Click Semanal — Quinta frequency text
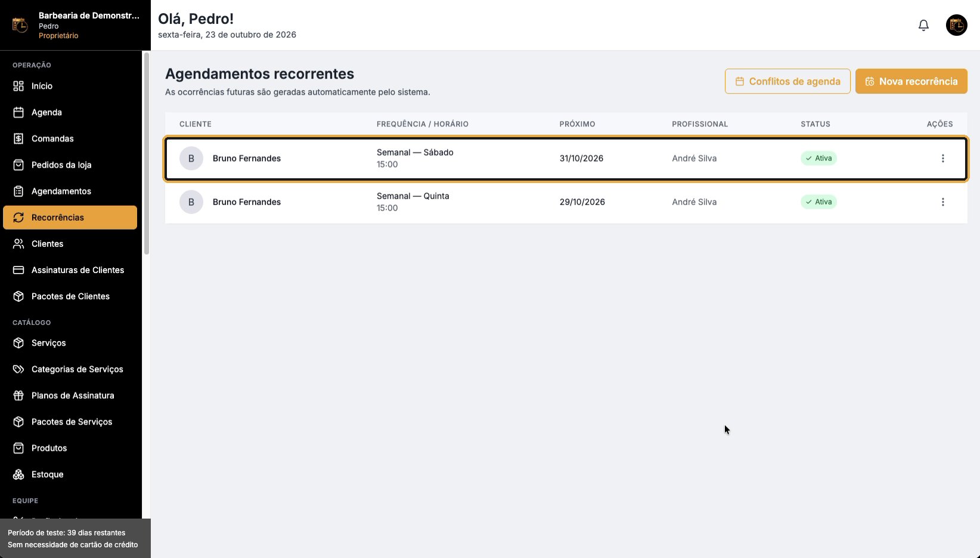This screenshot has height=558, width=980. point(413,196)
